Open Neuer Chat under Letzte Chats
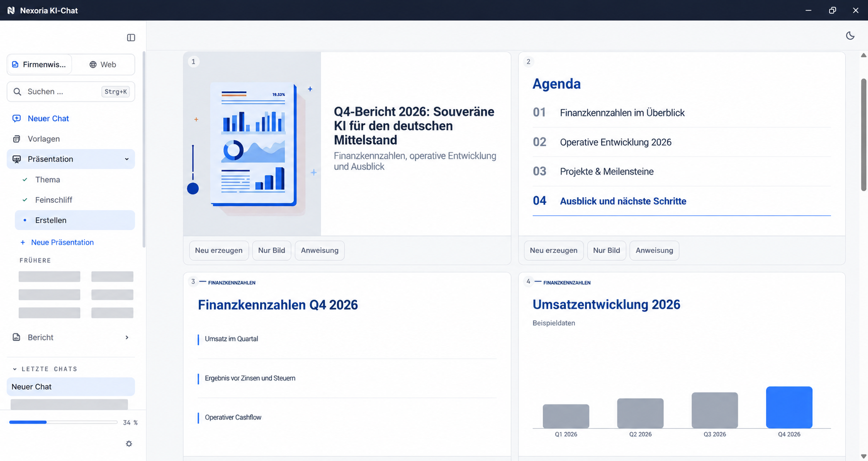The image size is (868, 461). coord(71,387)
